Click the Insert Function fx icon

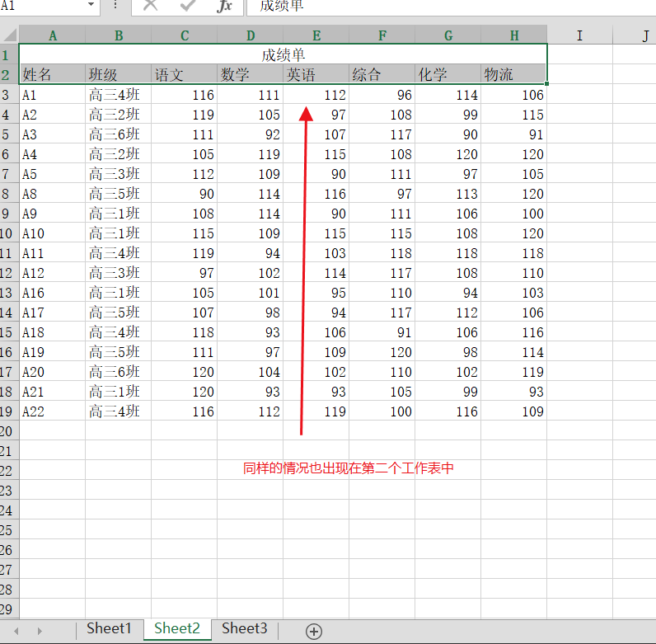click(x=224, y=7)
